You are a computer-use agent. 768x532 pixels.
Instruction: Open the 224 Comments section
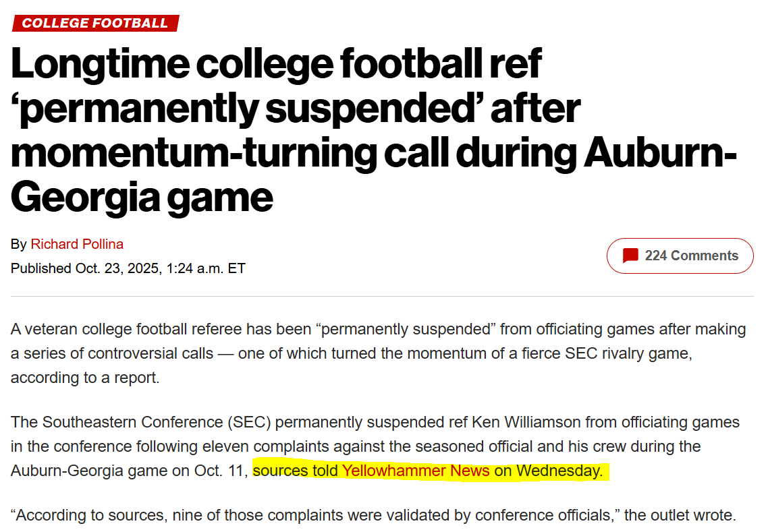[x=691, y=256]
